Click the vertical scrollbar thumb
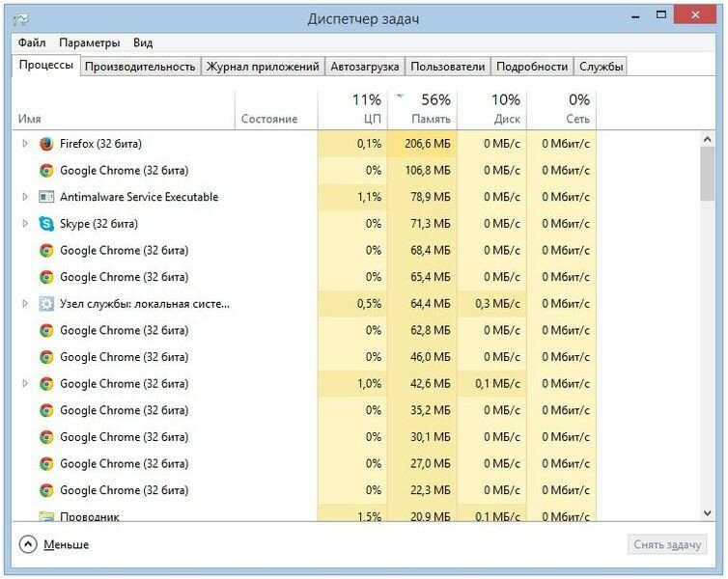 (707, 174)
